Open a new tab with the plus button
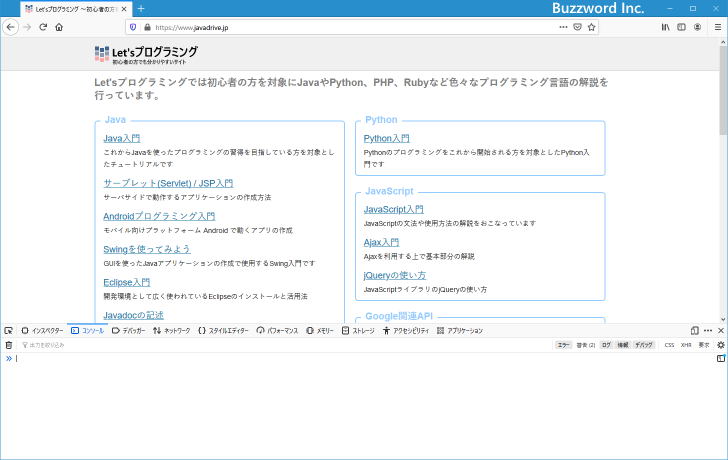 [141, 8]
